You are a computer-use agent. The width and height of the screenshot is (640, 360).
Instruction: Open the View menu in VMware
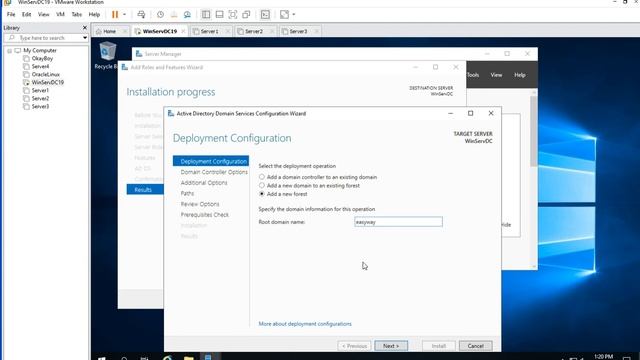tap(44, 14)
